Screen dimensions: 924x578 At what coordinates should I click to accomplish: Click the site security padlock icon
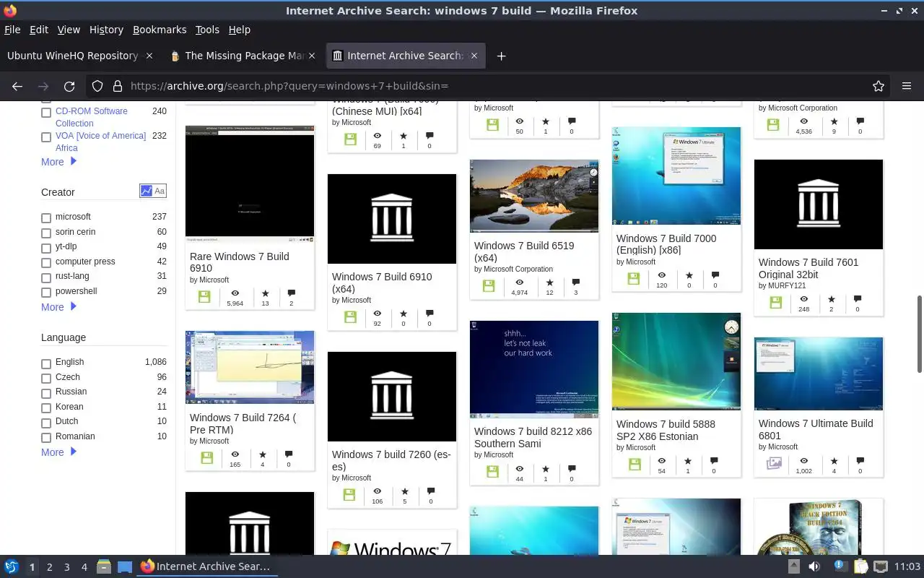click(x=117, y=86)
